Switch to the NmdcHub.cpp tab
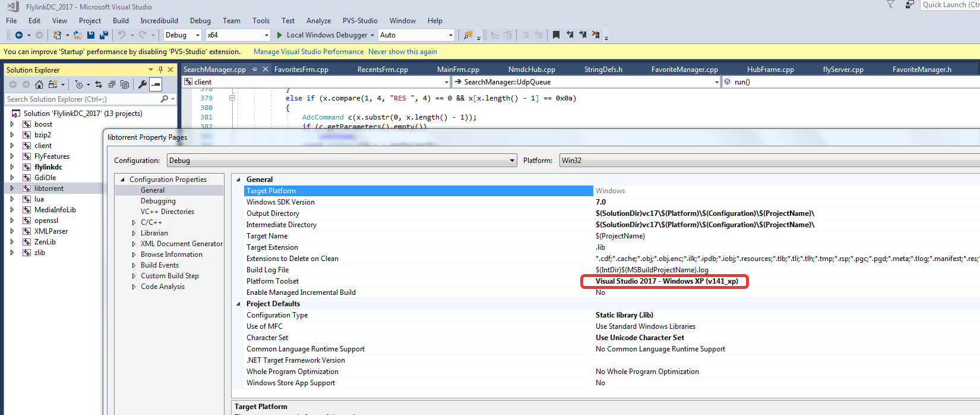Image resolution: width=980 pixels, height=415 pixels. [532, 70]
